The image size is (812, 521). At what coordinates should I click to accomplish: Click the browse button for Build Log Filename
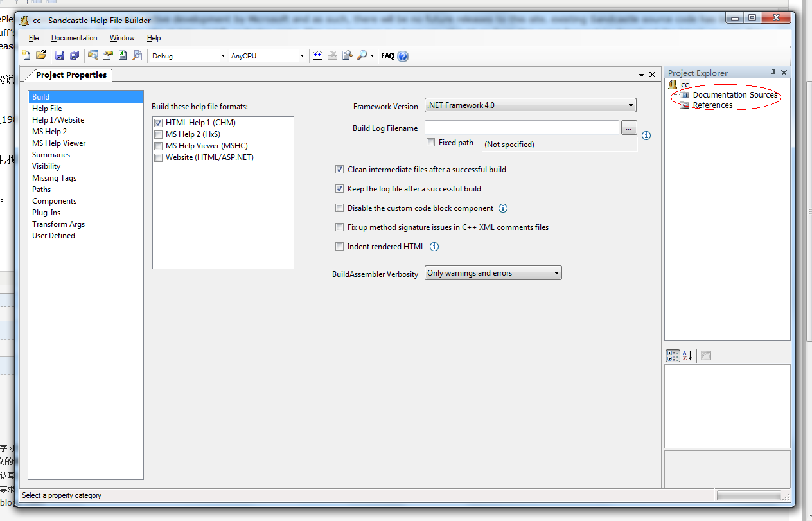coord(629,127)
